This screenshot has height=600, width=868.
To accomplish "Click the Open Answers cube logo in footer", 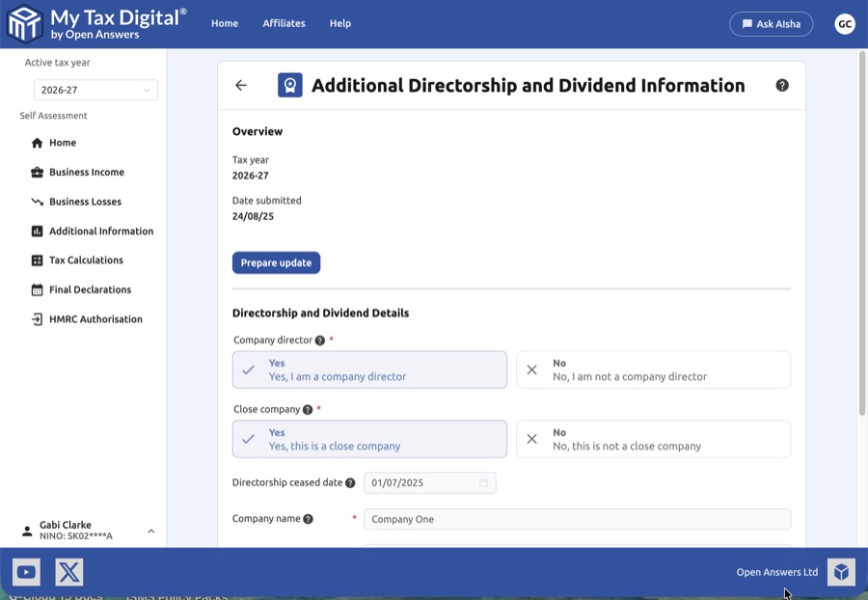I will tap(841, 572).
